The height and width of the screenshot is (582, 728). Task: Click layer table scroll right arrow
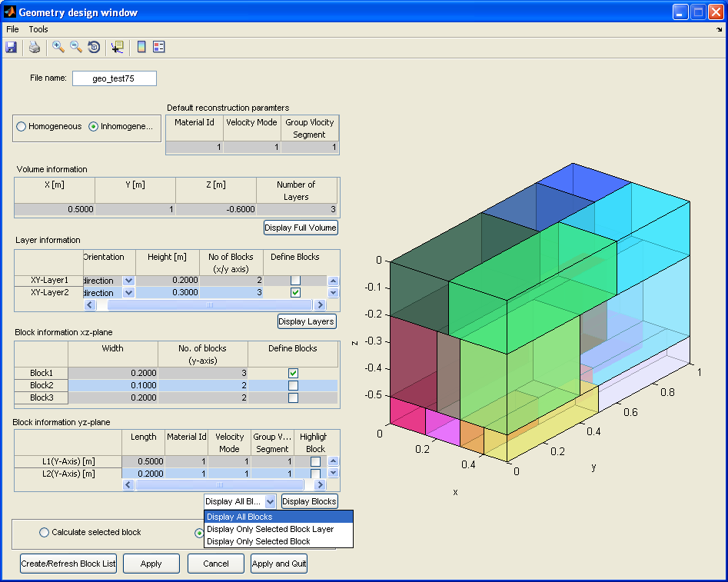point(320,304)
